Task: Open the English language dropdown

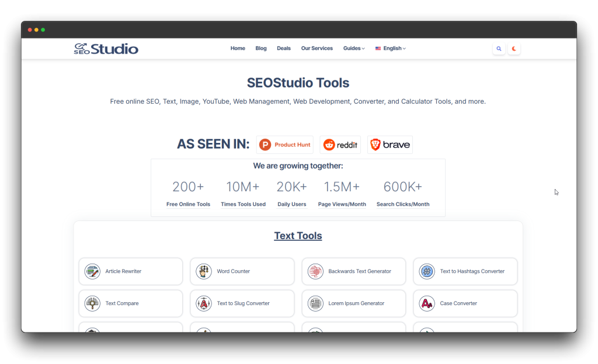Action: click(x=391, y=48)
